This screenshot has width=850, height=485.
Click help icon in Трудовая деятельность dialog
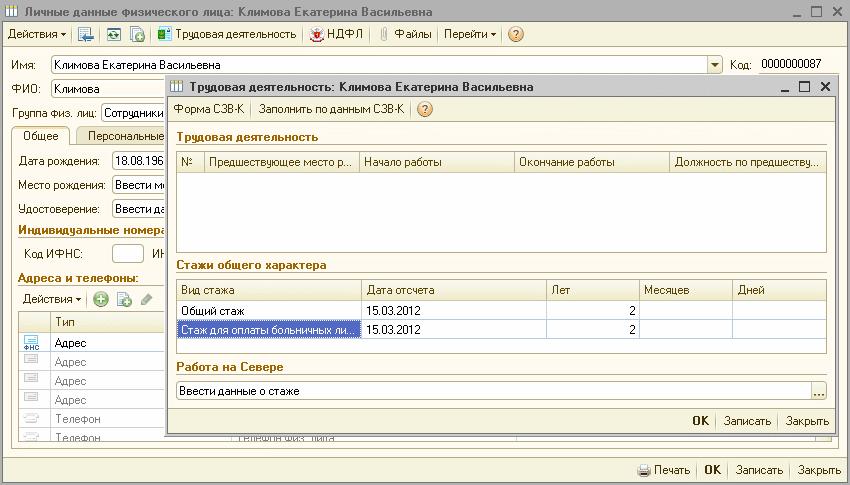pyautogui.click(x=424, y=109)
